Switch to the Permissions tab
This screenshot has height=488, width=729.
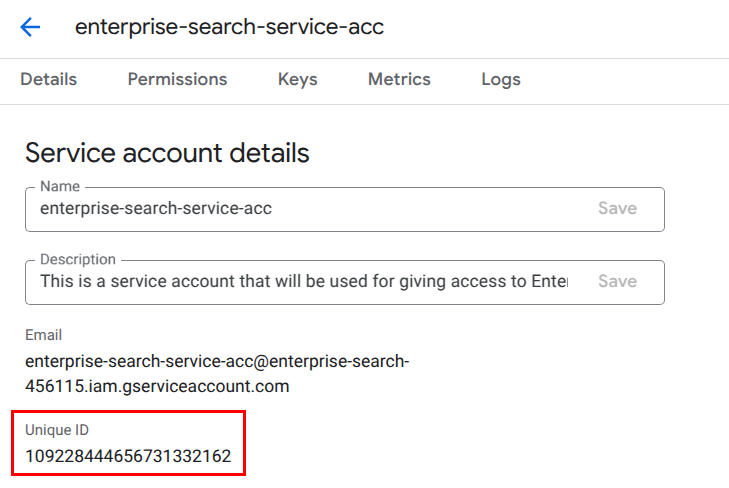point(177,79)
